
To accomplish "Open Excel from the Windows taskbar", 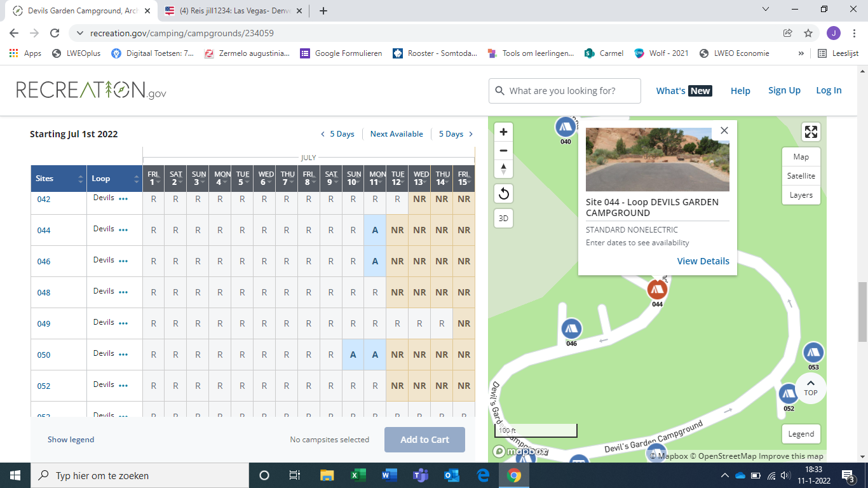I will (358, 475).
